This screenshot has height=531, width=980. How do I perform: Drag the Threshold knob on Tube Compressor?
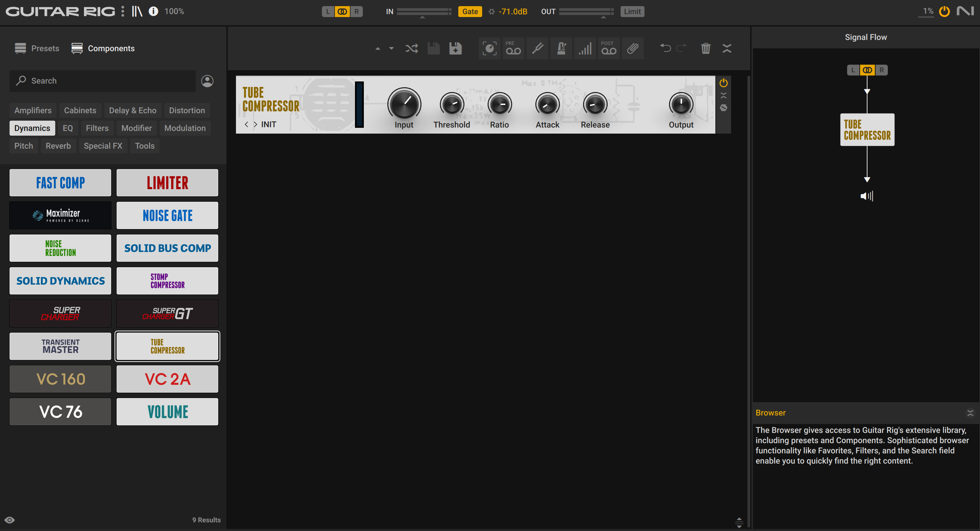451,103
